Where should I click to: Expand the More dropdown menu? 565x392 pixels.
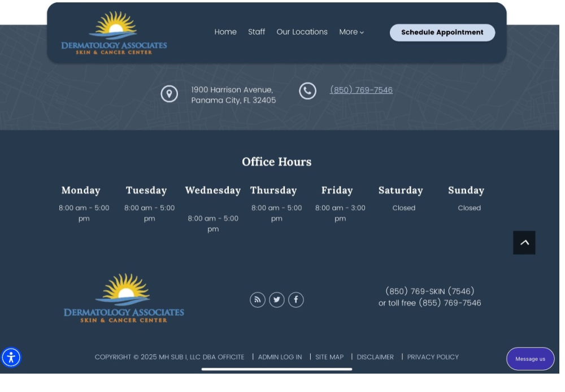[351, 32]
